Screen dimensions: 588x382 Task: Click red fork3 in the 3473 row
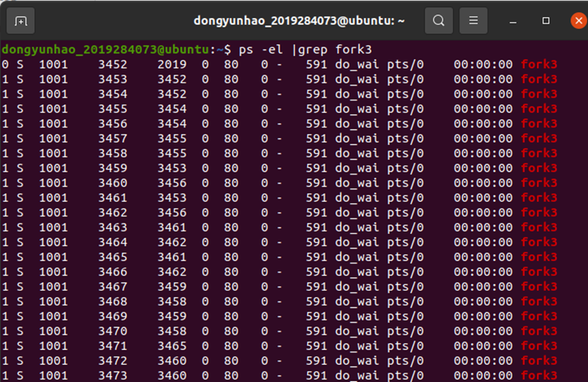pyautogui.click(x=539, y=375)
